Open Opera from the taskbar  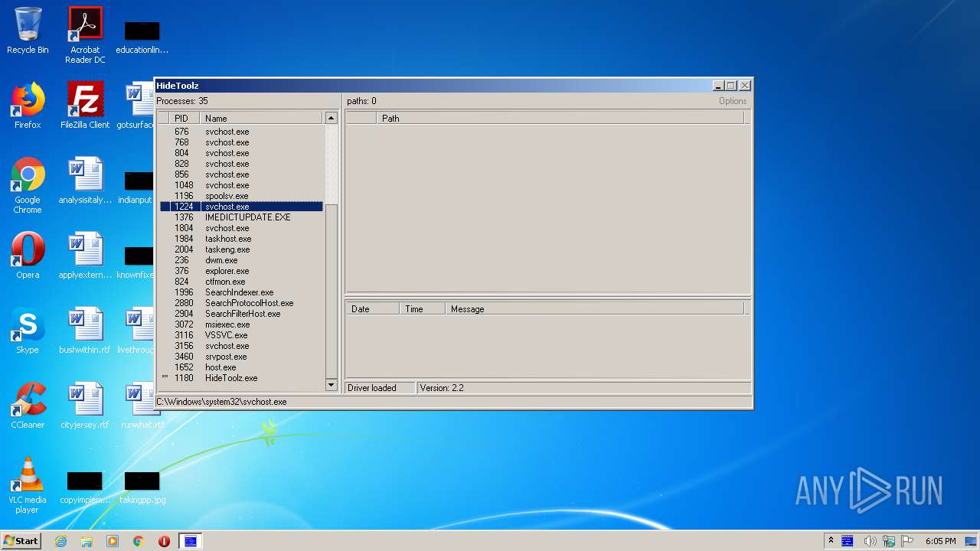(x=164, y=541)
